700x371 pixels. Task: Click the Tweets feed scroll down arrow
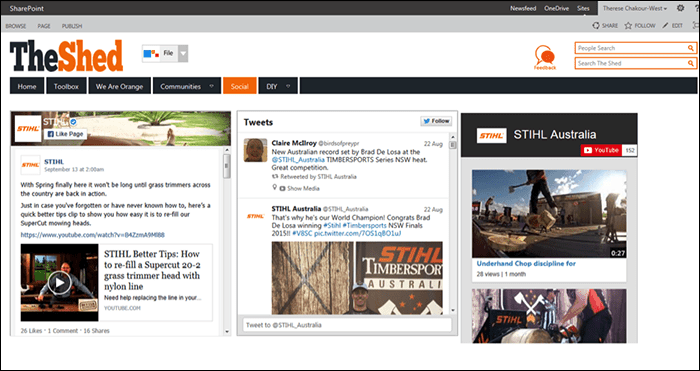[x=453, y=310]
